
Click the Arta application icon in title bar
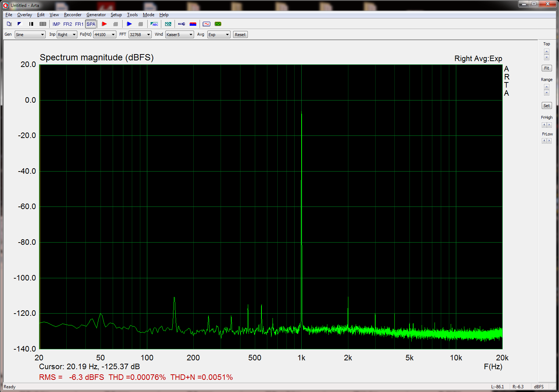click(6, 5)
